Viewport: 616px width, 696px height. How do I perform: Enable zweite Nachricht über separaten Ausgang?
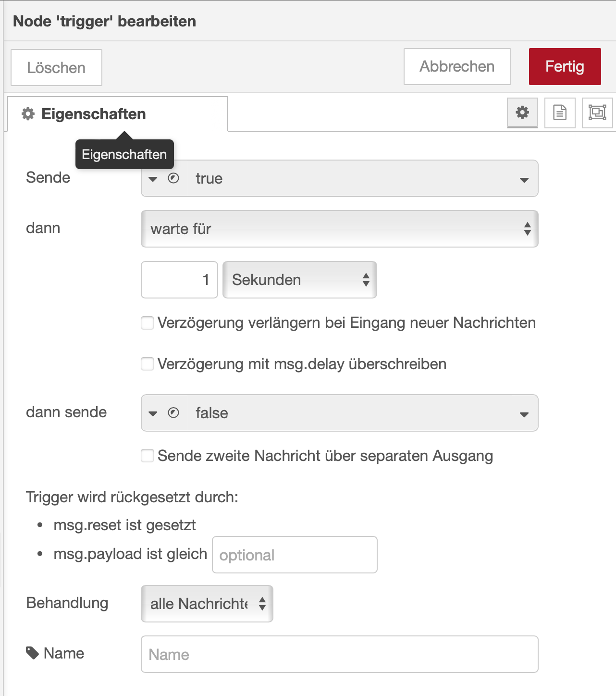(148, 455)
